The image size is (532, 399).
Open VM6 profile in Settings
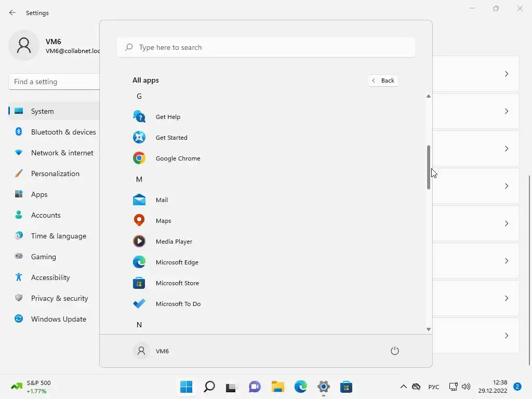click(54, 46)
